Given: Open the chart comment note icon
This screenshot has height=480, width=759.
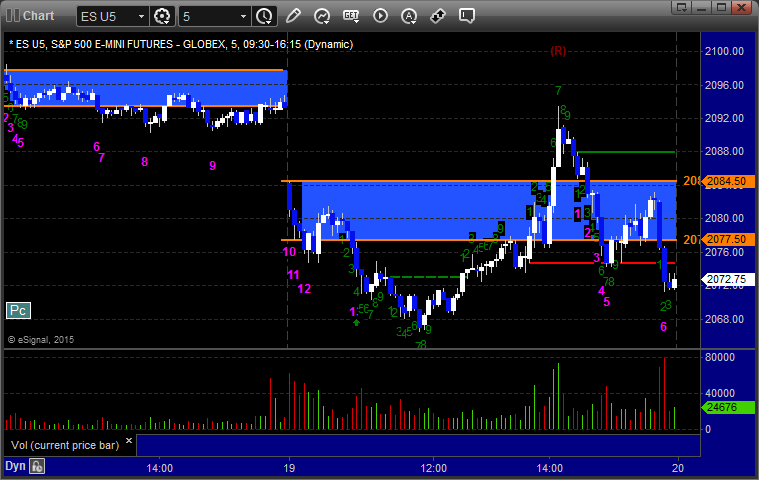Looking at the screenshot, I should pos(467,16).
